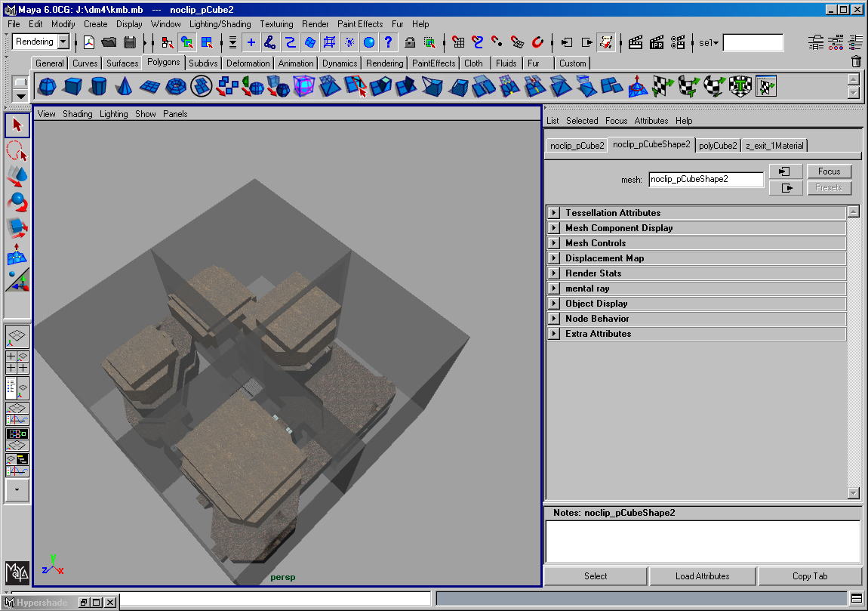The height and width of the screenshot is (611, 868).
Task: Expand Displacement Map section
Action: pyautogui.click(x=553, y=258)
